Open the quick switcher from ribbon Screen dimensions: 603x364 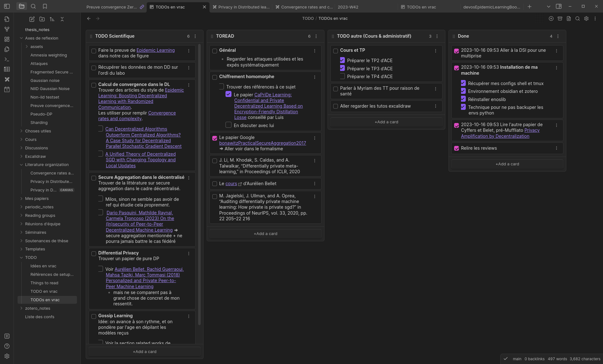[x=7, y=19]
